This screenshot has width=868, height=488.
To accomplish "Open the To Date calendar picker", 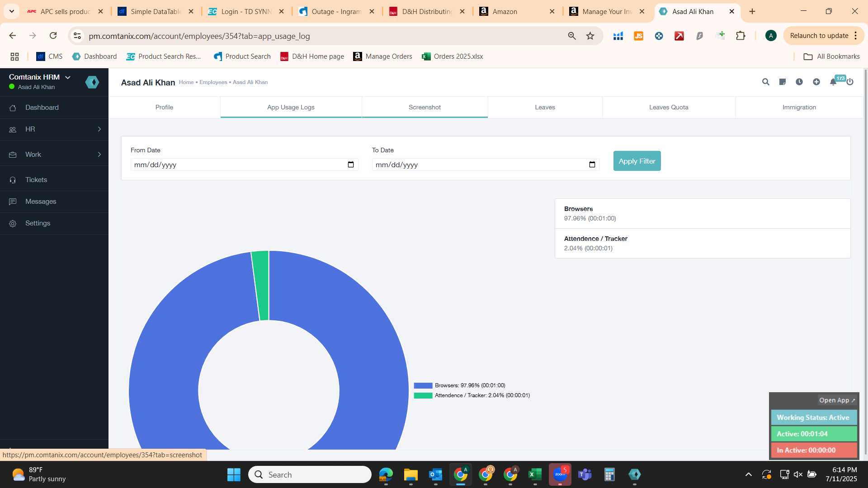I will [592, 164].
